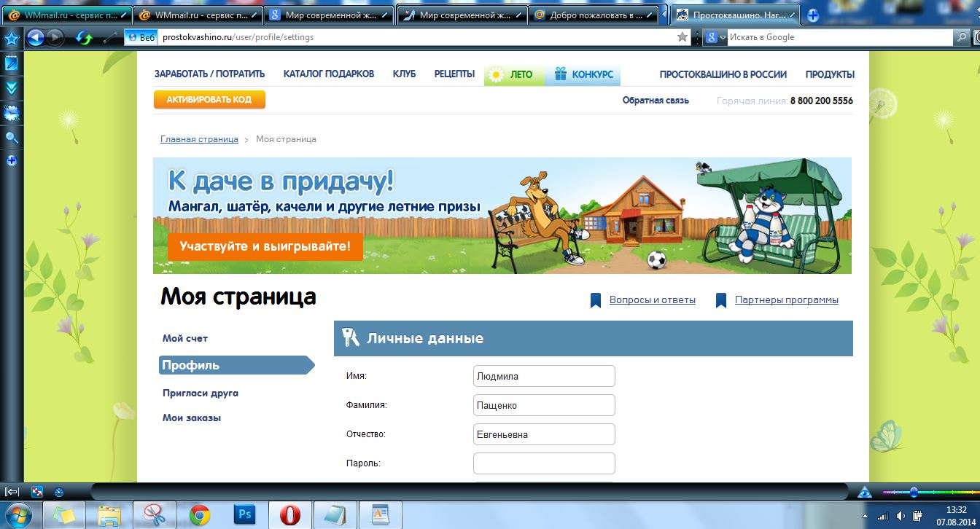Switch to first WMmail.ru tab
Viewport: 980px width, 529px height.
[x=69, y=15]
